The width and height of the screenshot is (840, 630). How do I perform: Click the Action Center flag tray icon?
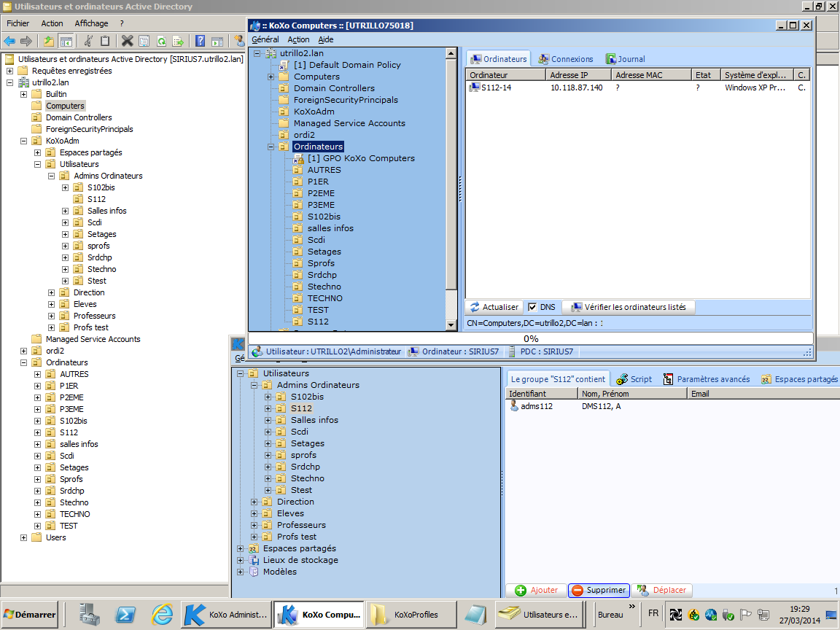pos(746,614)
